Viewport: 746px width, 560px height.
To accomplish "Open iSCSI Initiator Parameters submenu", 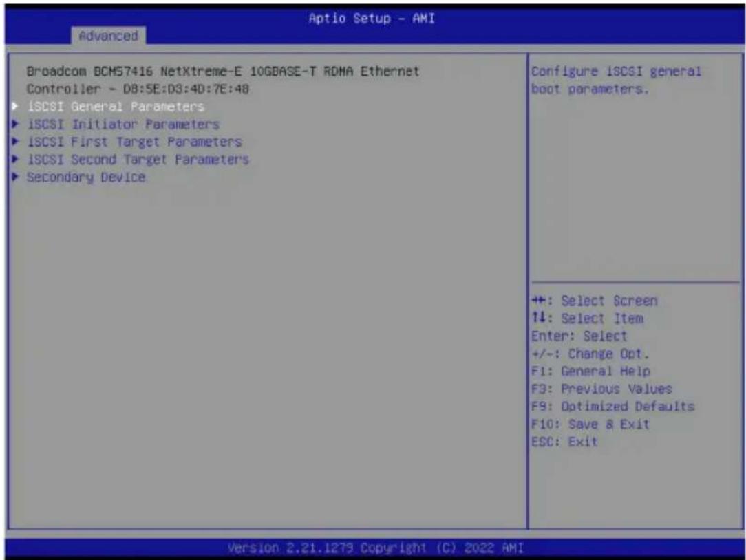I will coord(123,125).
